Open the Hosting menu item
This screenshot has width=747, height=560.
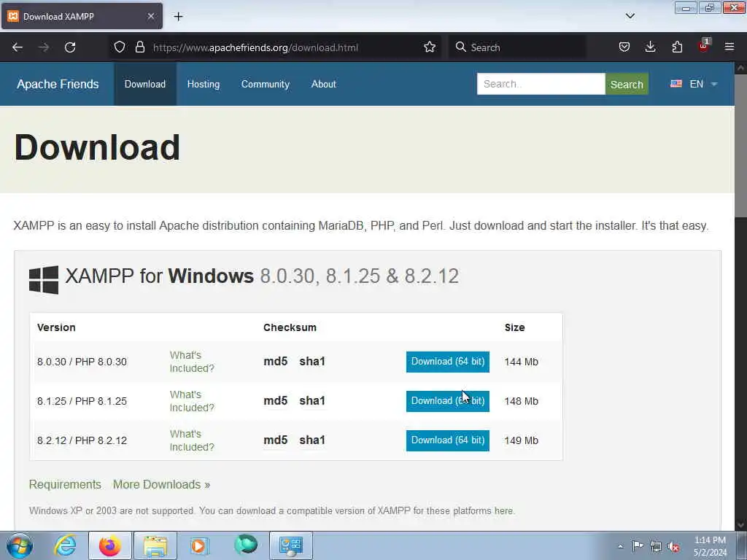pos(204,84)
